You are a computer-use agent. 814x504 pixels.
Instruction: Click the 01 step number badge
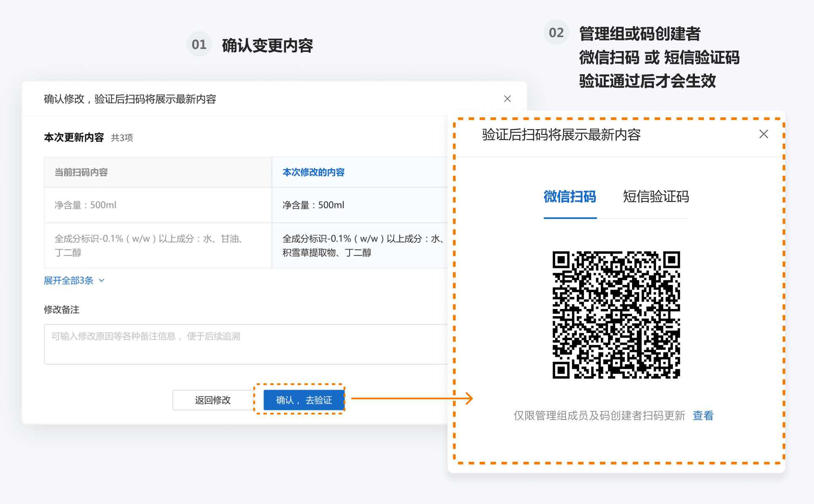[x=199, y=44]
